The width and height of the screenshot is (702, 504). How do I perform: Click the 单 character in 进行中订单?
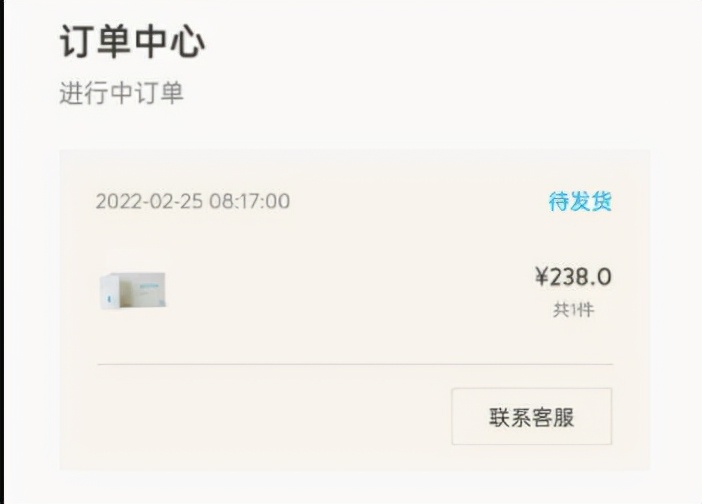(x=171, y=93)
